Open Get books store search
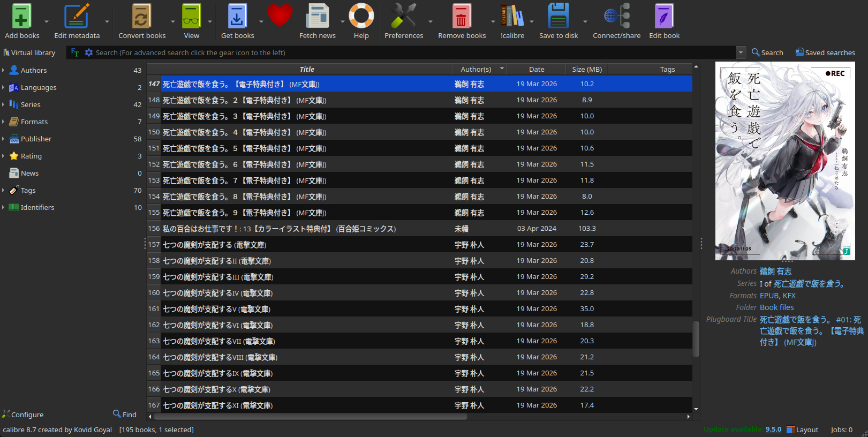Image resolution: width=868 pixels, height=437 pixels. click(x=237, y=16)
